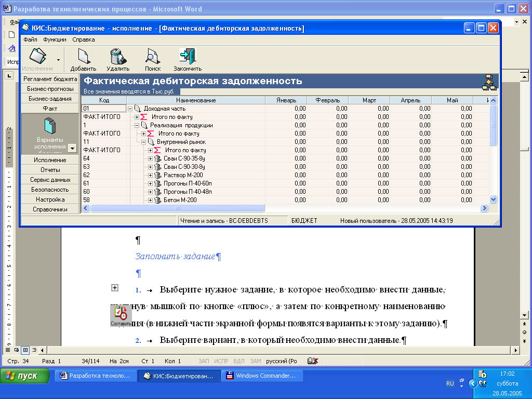Click the product icon of Прогоны П-40-48п
This screenshot has height=399, width=532.
[158, 192]
